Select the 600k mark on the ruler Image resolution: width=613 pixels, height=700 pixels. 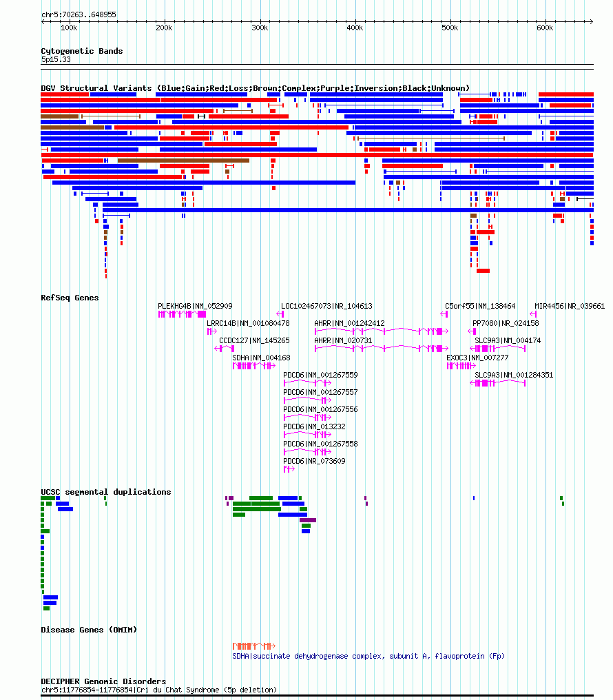pyautogui.click(x=545, y=28)
